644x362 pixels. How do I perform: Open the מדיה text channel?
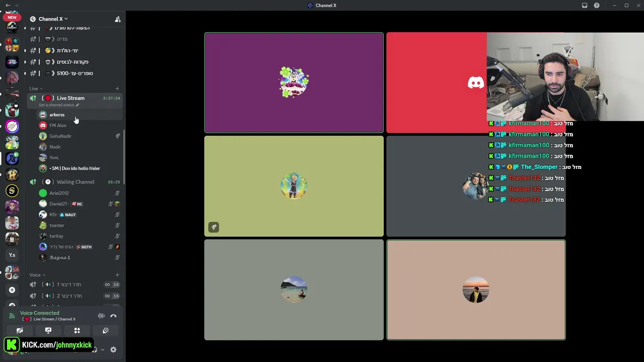coord(75,39)
